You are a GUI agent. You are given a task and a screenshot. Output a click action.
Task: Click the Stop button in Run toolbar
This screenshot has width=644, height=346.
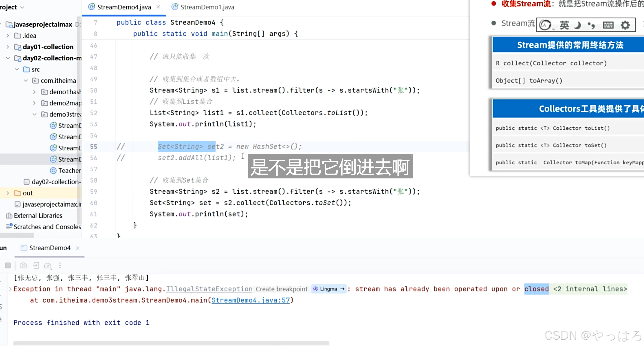[8, 265]
